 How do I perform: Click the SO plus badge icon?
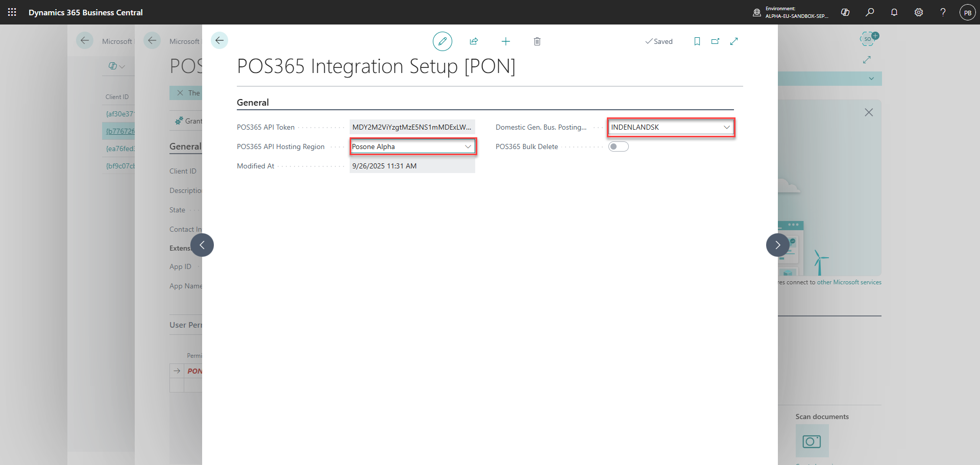click(869, 38)
